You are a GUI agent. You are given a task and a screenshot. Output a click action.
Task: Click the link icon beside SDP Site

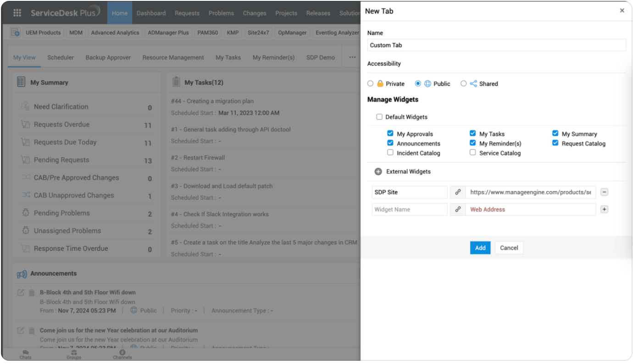457,192
